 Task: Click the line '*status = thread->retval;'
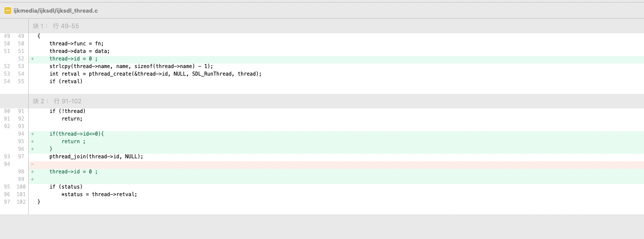pos(99,194)
